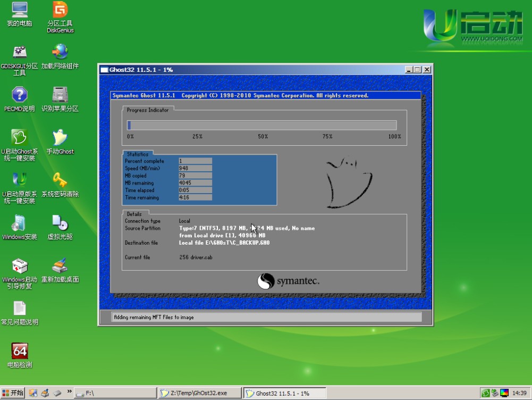Click the Speed value 948
The height and width of the screenshot is (400, 532).
click(195, 168)
